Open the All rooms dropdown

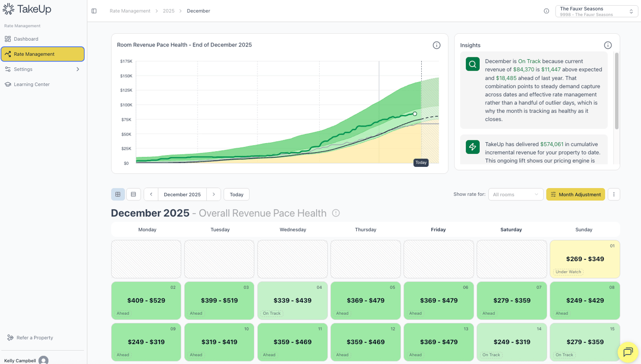point(515,194)
